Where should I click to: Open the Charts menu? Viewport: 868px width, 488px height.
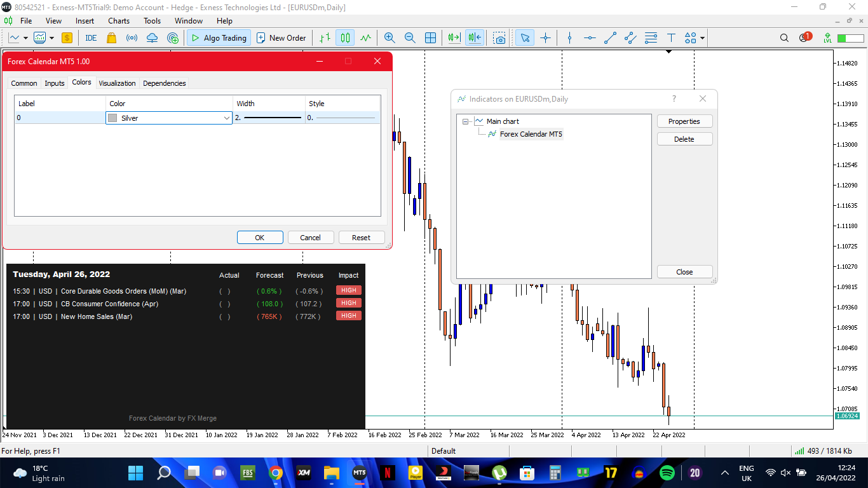click(119, 21)
